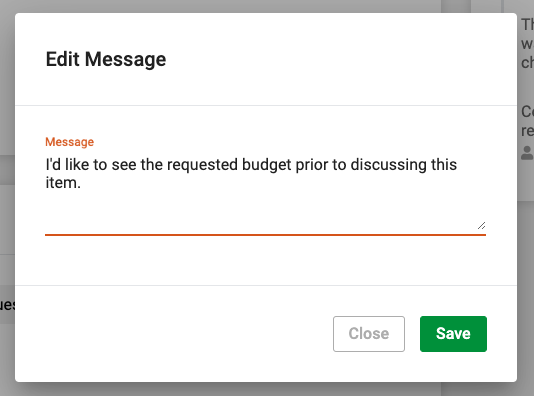Click the word this ending first line
The image size is (534, 396).
pos(444,165)
